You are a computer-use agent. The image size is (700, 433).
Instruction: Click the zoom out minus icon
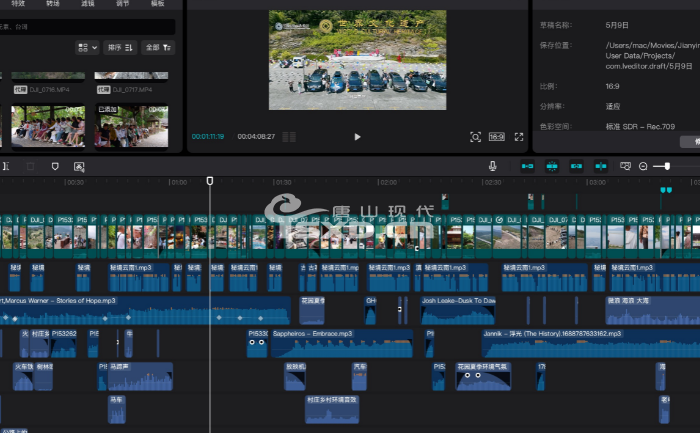643,166
